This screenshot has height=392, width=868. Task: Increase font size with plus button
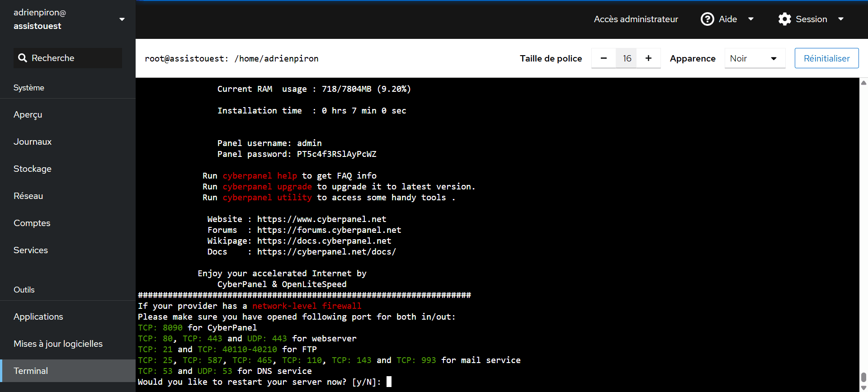pos(648,58)
